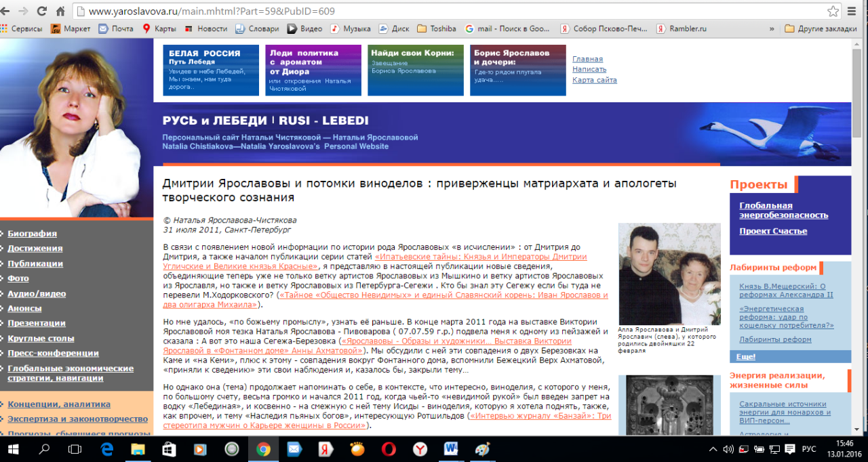Open the Toshiba bookmarks folder
Screen dimensions: 868x462
pos(437,29)
